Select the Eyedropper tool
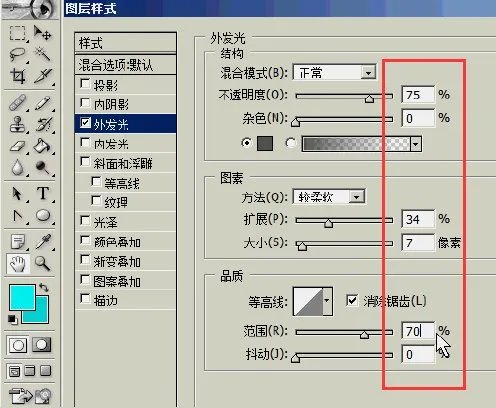The height and width of the screenshot is (408, 496). [42, 242]
